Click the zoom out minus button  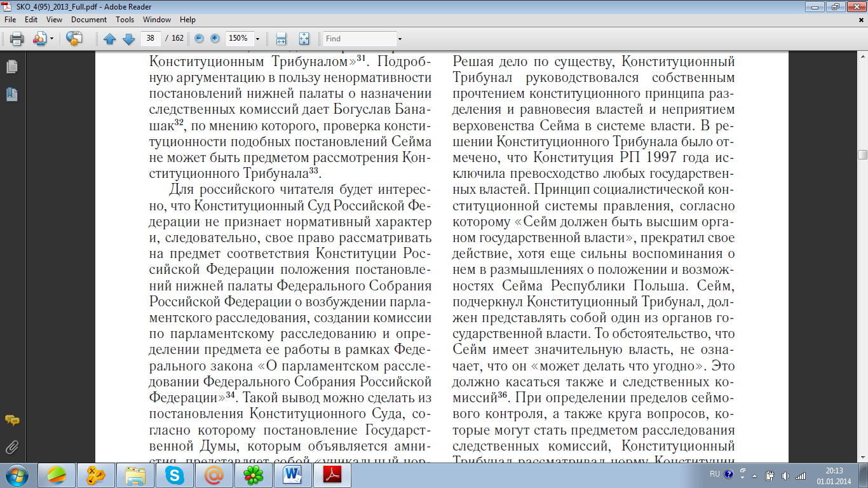(x=200, y=38)
